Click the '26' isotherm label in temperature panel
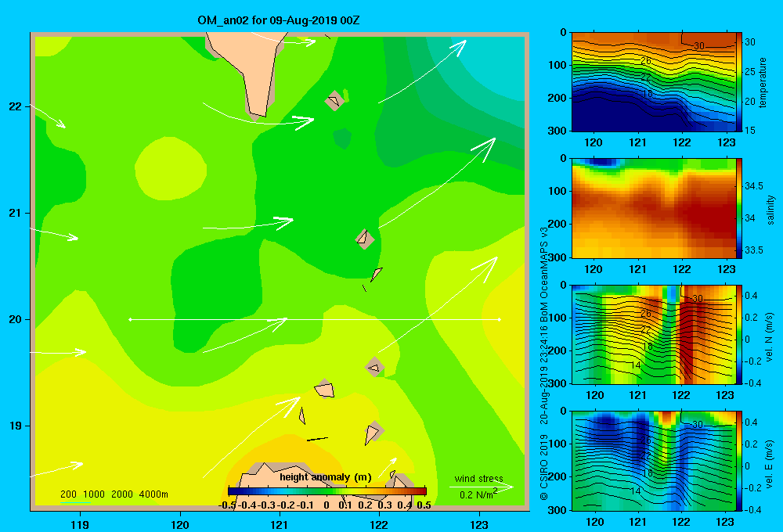This screenshot has width=783, height=532. (x=646, y=61)
